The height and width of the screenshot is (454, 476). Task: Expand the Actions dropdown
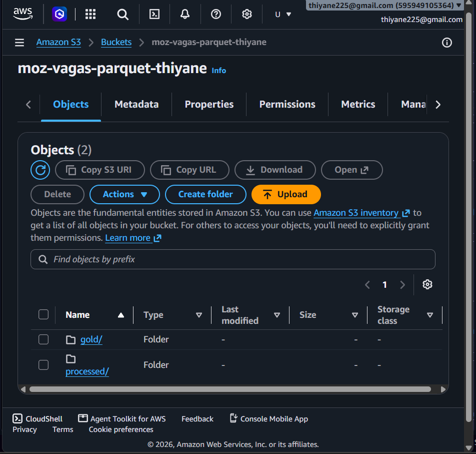[125, 195]
